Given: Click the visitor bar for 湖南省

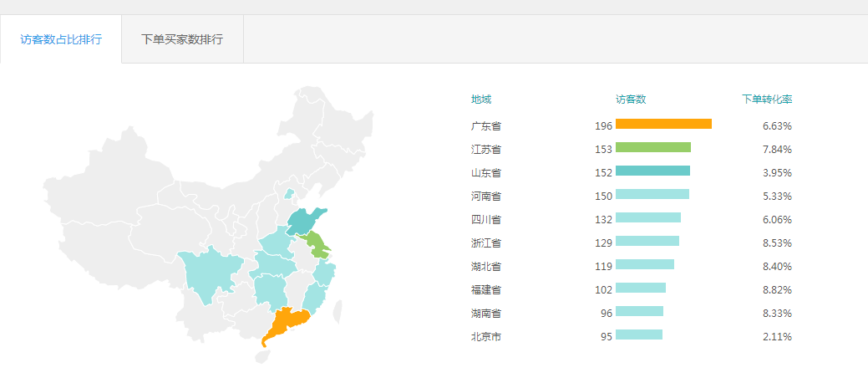Looking at the screenshot, I should [639, 311].
